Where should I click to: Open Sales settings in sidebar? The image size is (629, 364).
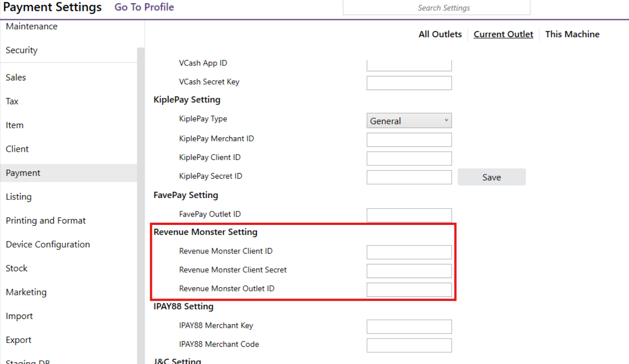(x=16, y=77)
